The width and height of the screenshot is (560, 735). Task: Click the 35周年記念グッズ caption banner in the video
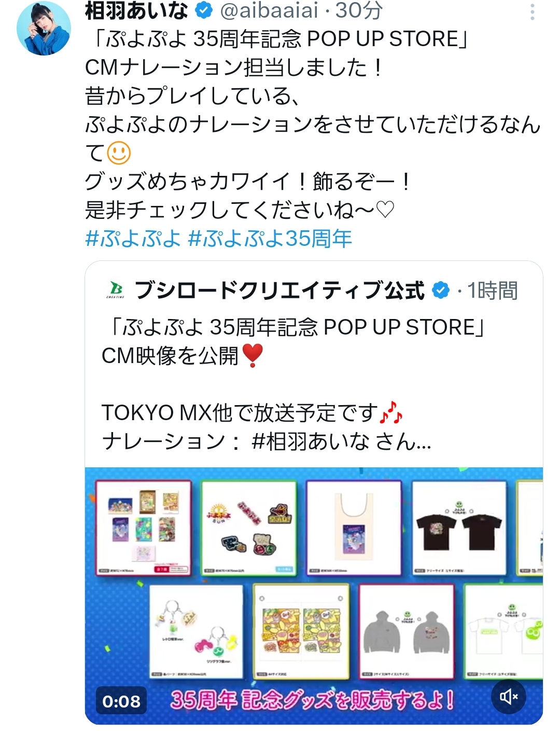(312, 700)
